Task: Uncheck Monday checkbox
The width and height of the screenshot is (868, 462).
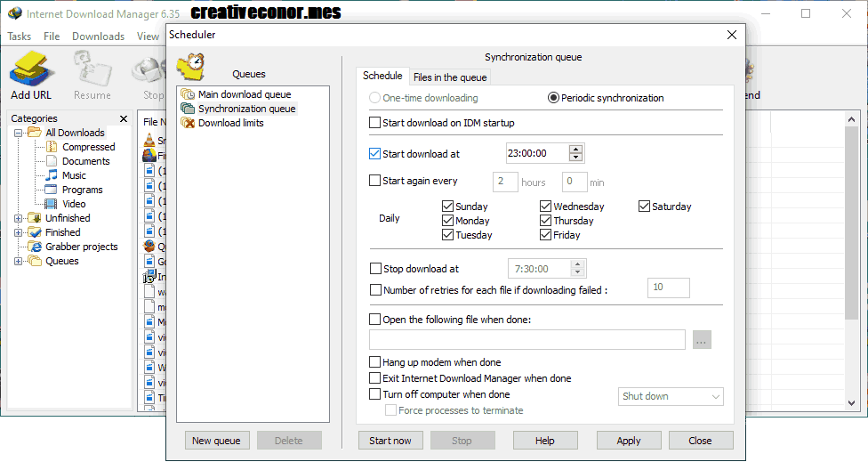Action: point(448,221)
